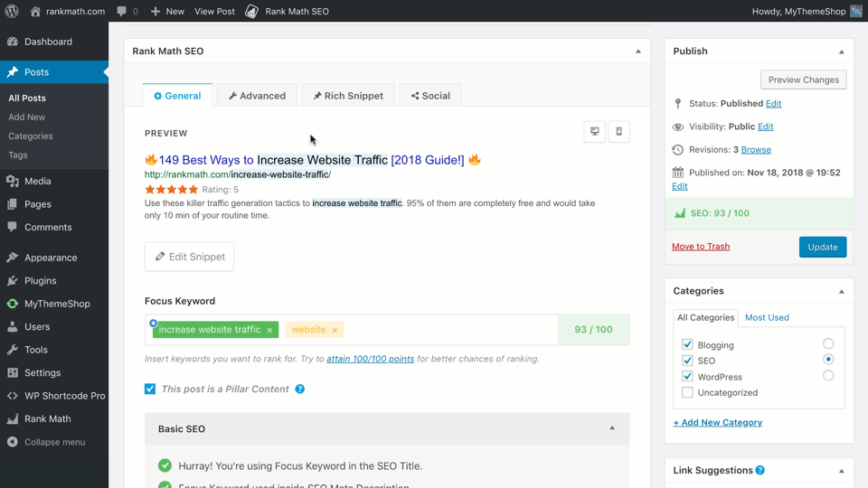Open the comments bubble in admin bar

pos(127,11)
